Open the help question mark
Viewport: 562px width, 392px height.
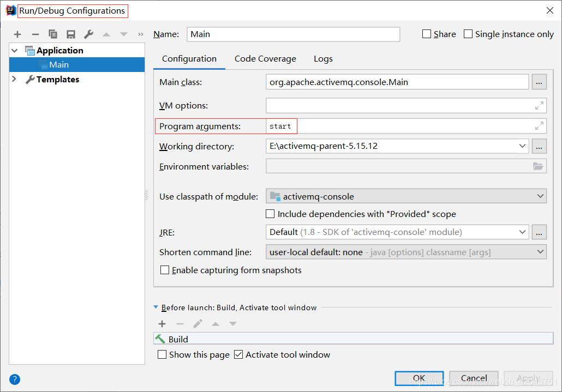pyautogui.click(x=14, y=379)
